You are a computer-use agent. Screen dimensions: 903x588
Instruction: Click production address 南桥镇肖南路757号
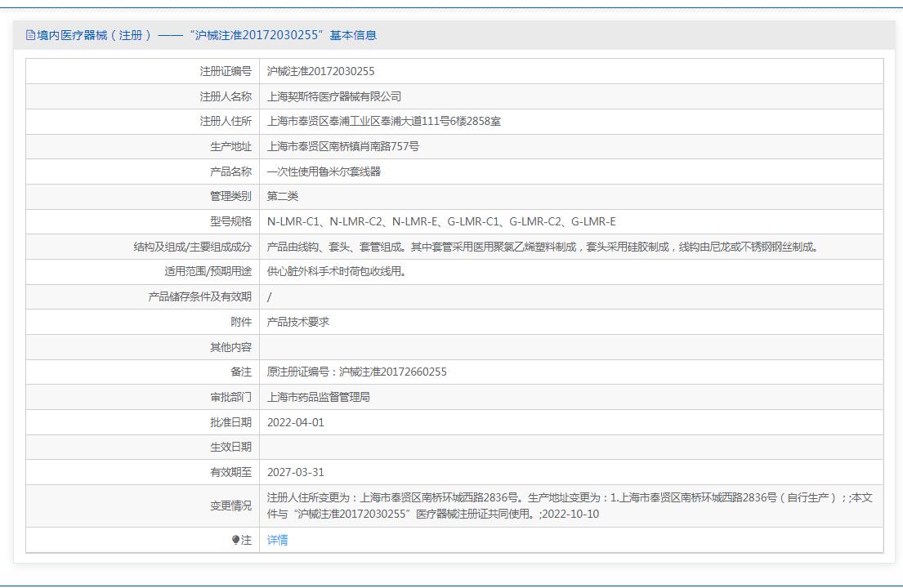[x=342, y=147]
